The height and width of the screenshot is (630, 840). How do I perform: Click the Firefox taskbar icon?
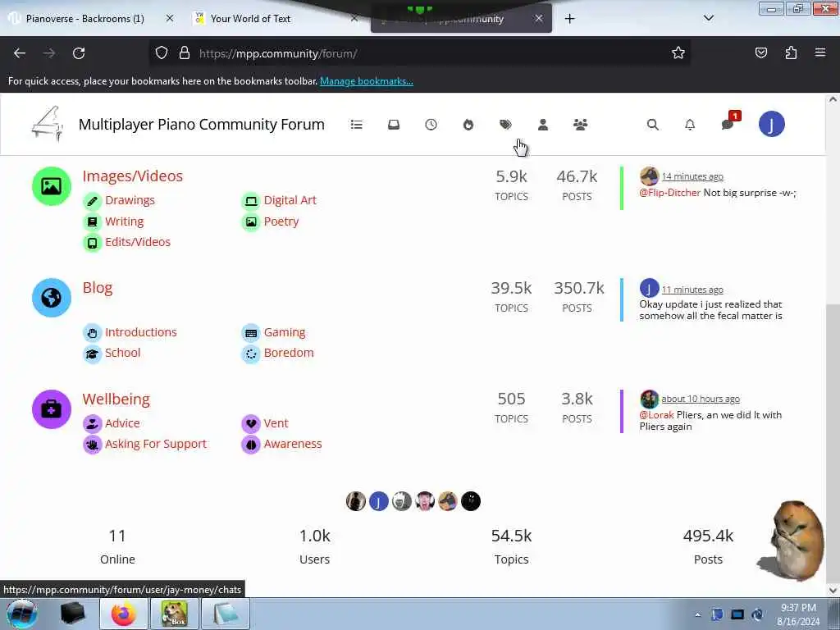point(123,614)
